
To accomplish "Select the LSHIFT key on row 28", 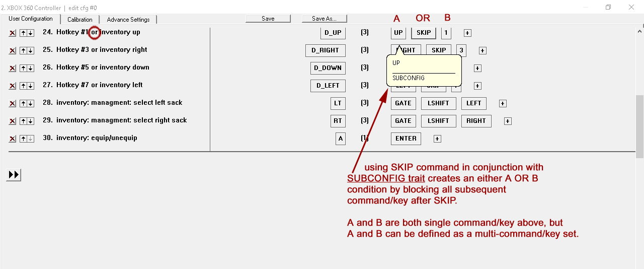I will pyautogui.click(x=438, y=103).
